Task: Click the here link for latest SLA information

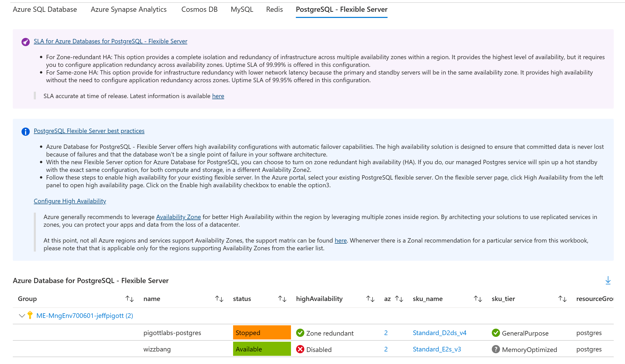Action: click(218, 96)
